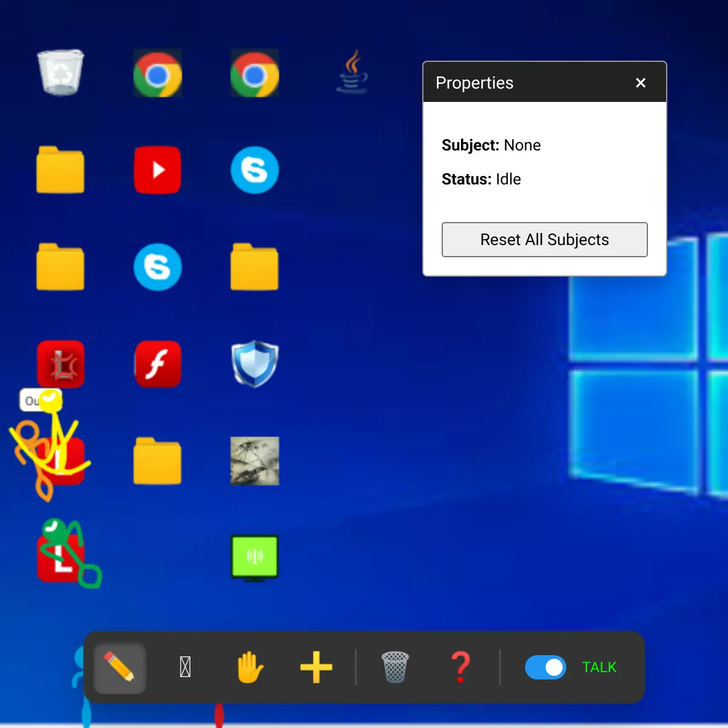Open the blue shield security icon
Viewport: 728px width, 728px height.
[x=255, y=364]
